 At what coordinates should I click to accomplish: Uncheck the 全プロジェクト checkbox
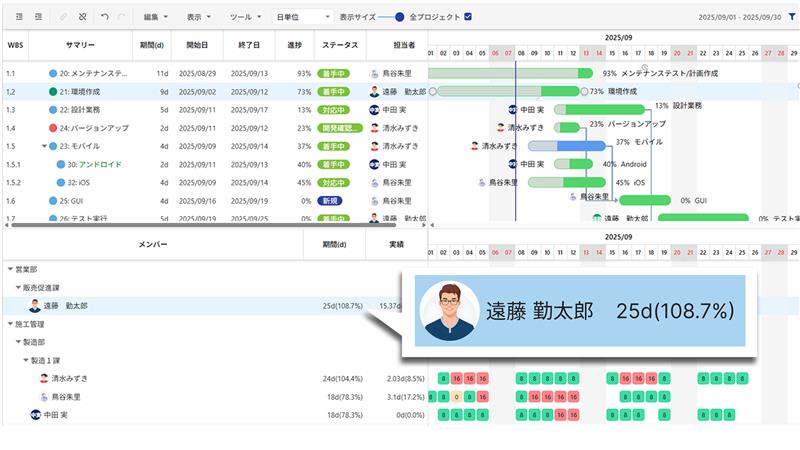(x=468, y=17)
